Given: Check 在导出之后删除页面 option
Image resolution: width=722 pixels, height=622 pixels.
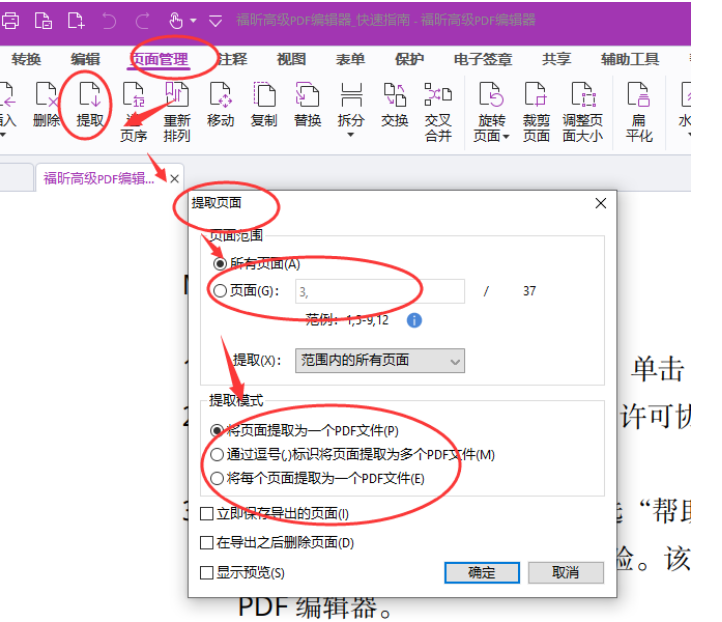Looking at the screenshot, I should click(x=207, y=543).
